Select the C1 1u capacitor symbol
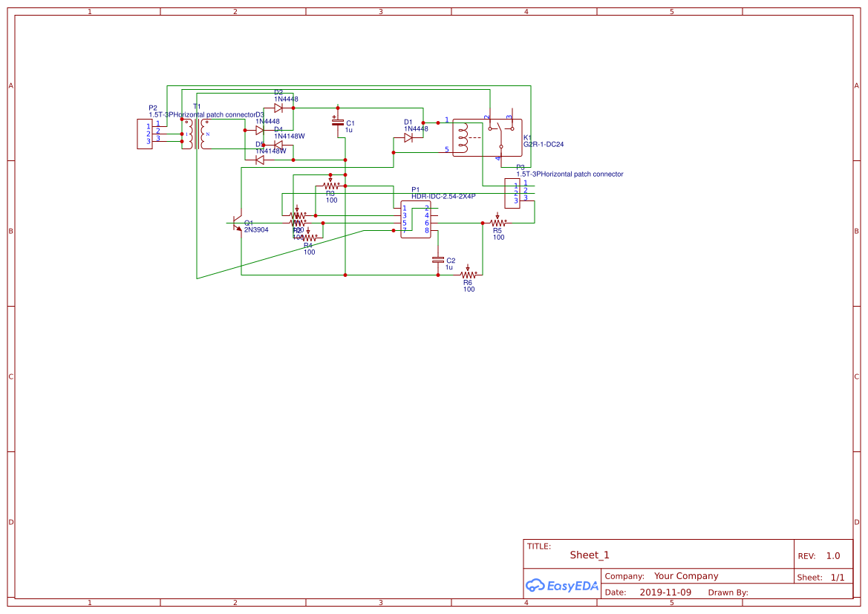 pos(338,121)
